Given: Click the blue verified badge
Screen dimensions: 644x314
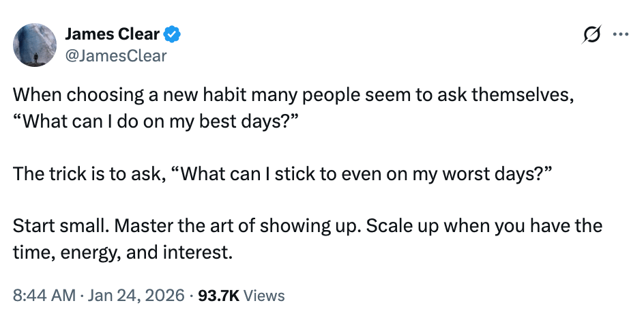Looking at the screenshot, I should coord(174,34).
